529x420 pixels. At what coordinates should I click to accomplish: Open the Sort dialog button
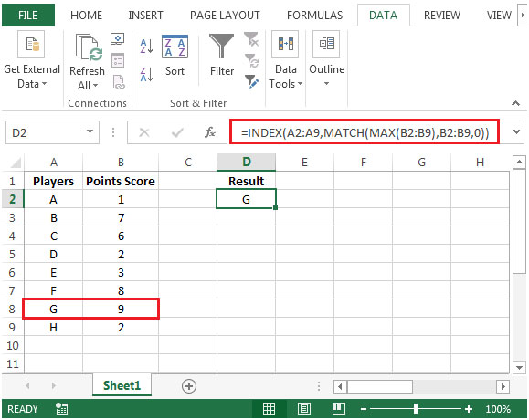pos(175,56)
